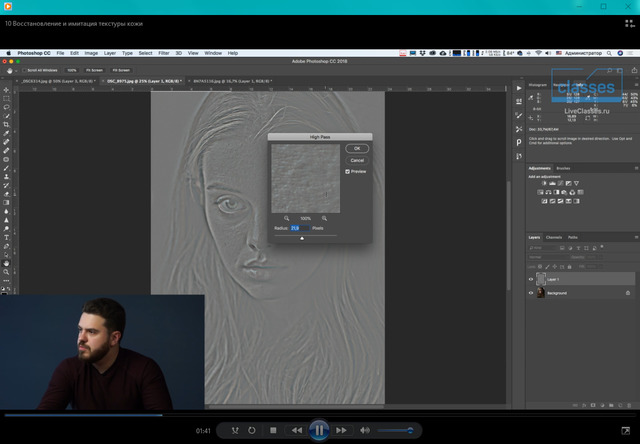The width and height of the screenshot is (640, 444).
Task: Hide the Background layer
Action: 531,293
